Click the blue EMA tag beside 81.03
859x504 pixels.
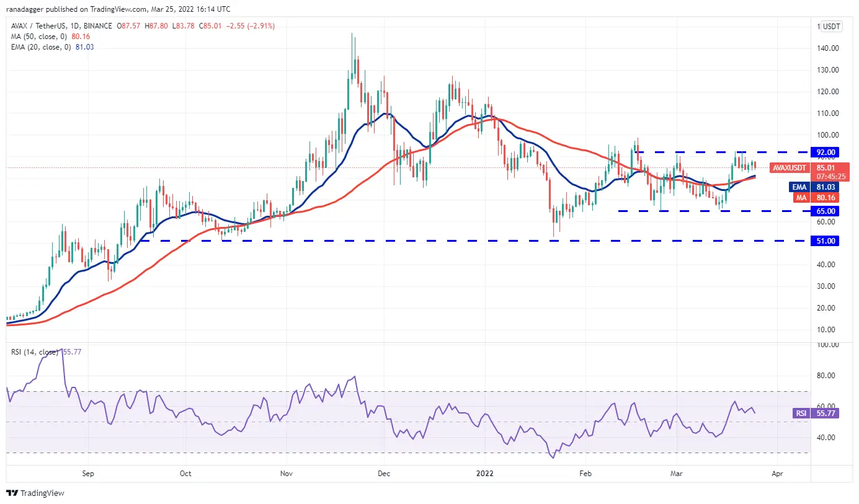[799, 187]
